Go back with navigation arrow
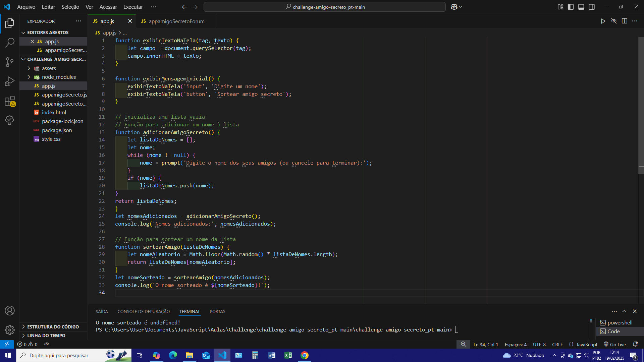This screenshot has width=644, height=362. point(184,7)
